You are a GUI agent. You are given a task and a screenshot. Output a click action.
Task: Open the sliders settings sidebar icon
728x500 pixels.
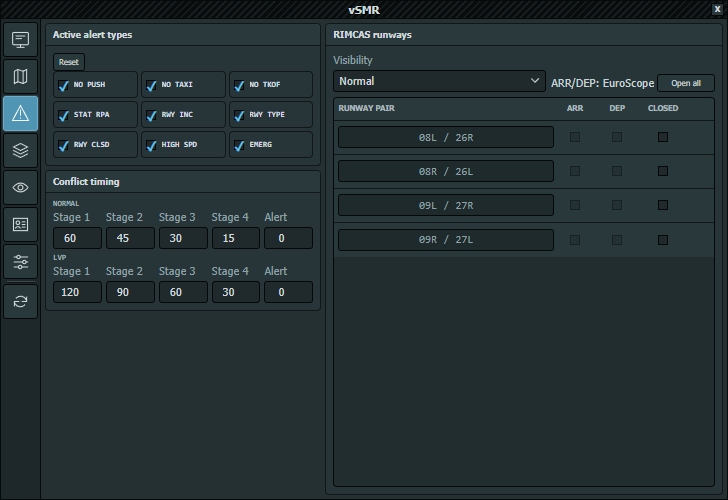pos(20,262)
